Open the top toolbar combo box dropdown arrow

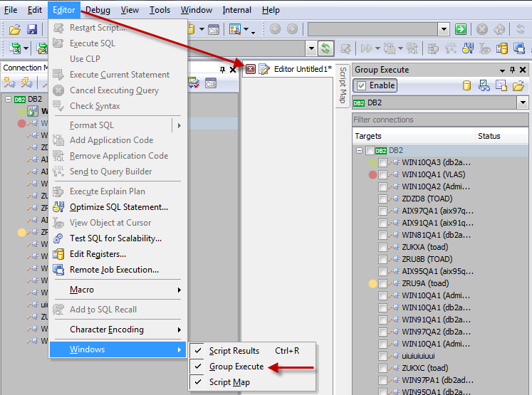point(444,29)
